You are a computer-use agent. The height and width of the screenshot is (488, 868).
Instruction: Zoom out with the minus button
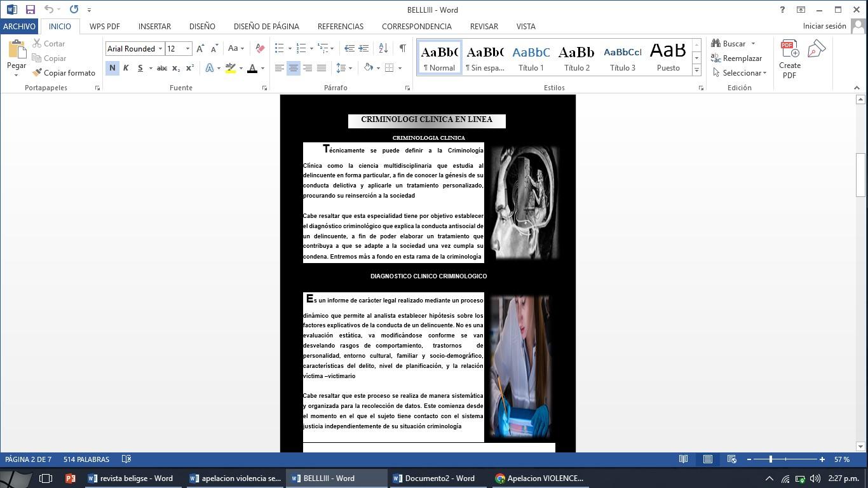point(749,459)
